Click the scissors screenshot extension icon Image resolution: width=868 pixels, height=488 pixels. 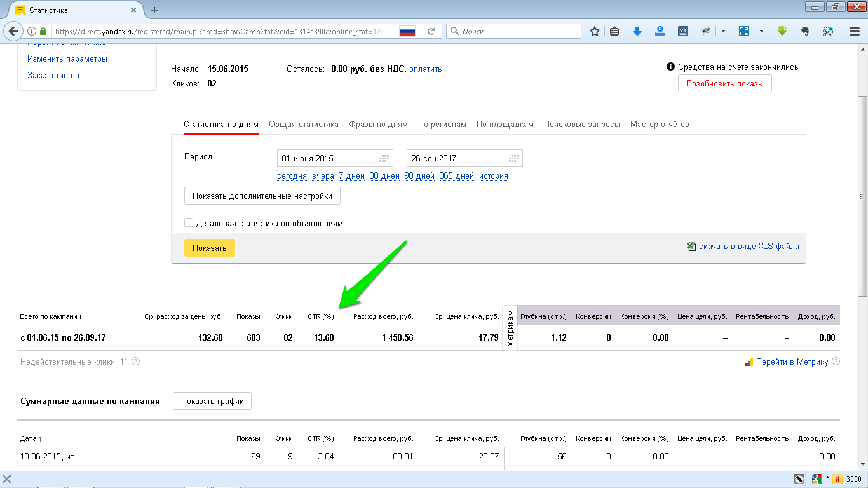point(828,31)
